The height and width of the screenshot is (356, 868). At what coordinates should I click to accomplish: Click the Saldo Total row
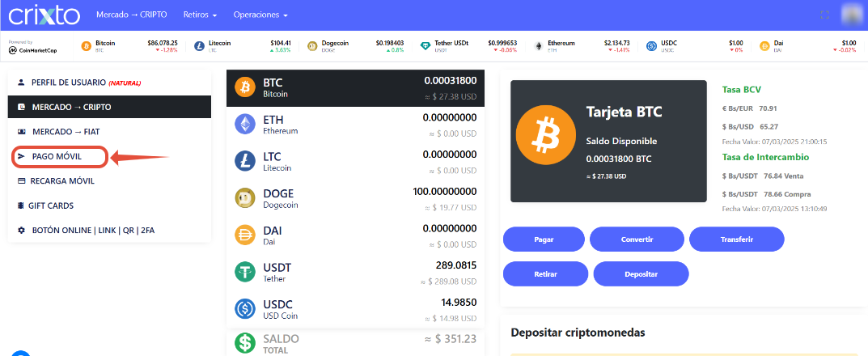click(x=355, y=343)
